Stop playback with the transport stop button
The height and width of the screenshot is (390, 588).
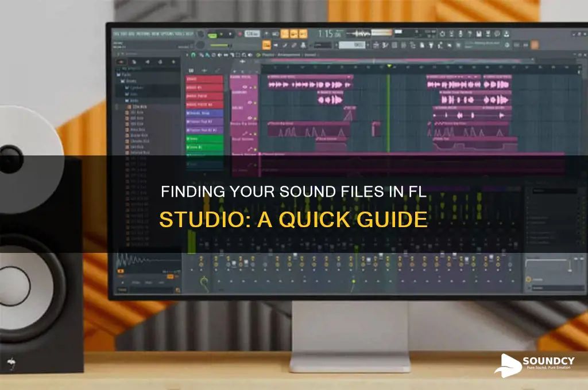(230, 34)
